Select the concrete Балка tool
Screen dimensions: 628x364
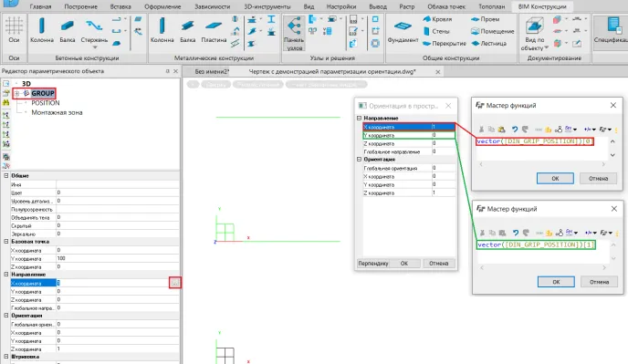click(68, 30)
